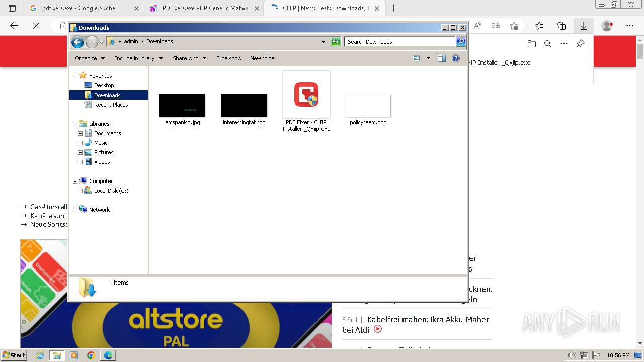The height and width of the screenshot is (362, 644).
Task: Select Network in navigation pane
Action: click(99, 210)
